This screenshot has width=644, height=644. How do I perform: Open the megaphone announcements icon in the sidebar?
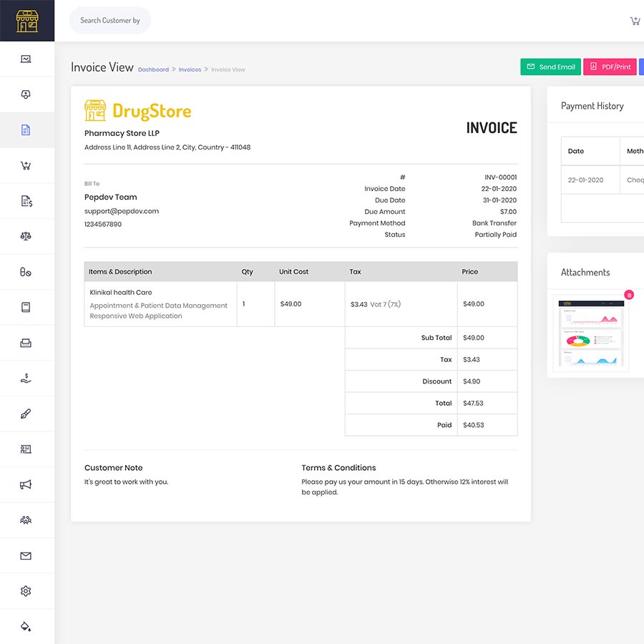[26, 485]
